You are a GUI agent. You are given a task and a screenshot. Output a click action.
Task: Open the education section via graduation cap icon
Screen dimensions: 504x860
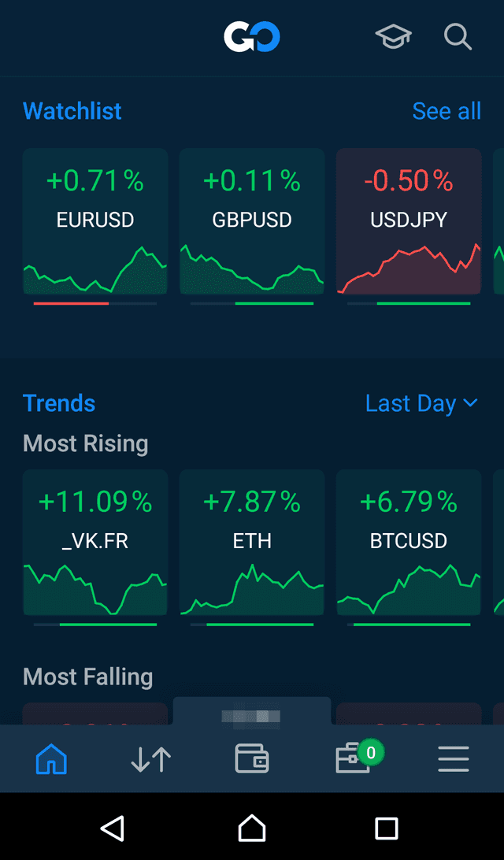coord(393,36)
